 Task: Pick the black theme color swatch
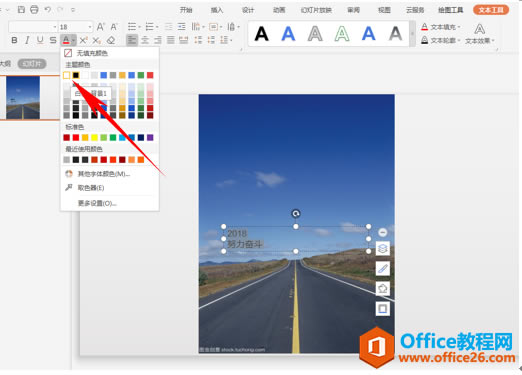(76, 75)
